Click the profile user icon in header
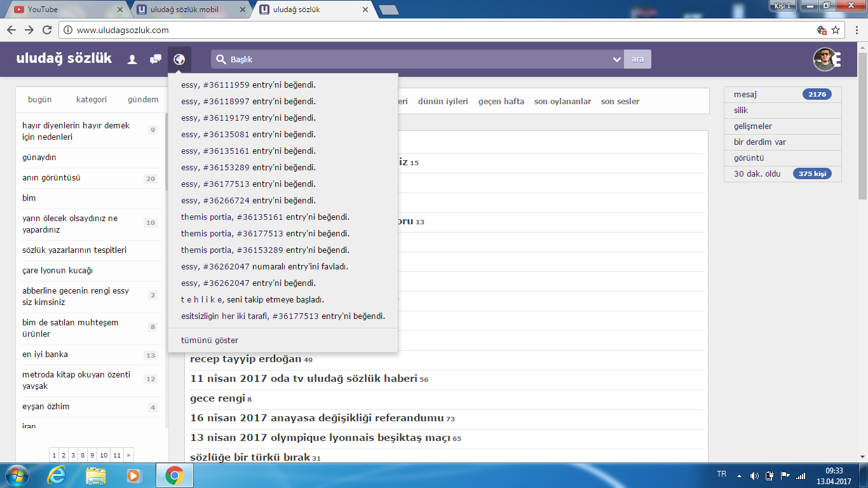Screen dimensions: 868x488 tap(132, 59)
